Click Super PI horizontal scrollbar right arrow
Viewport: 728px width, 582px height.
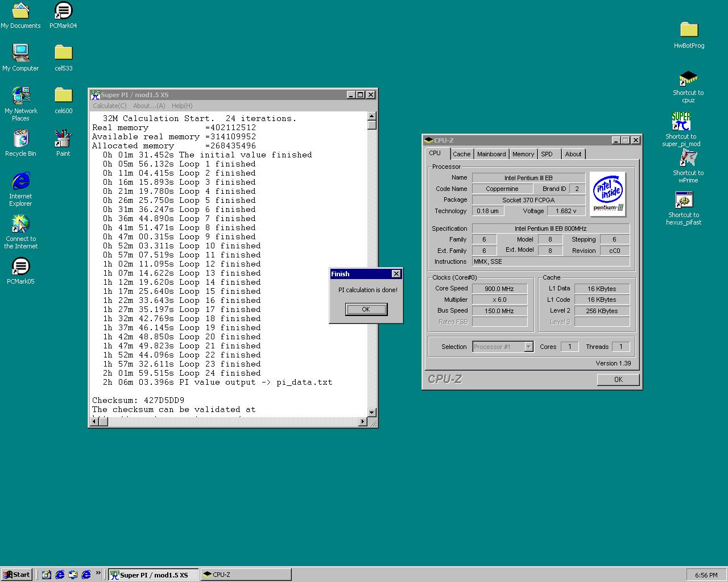(363, 422)
